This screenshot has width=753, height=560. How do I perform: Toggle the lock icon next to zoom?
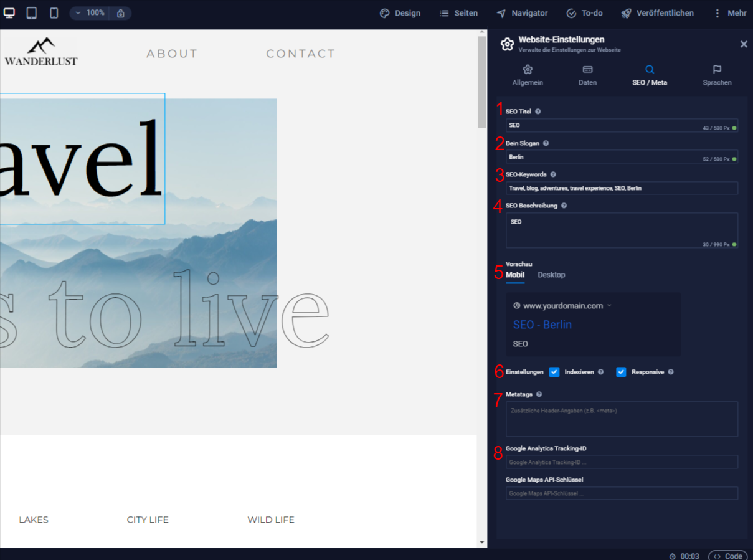click(x=121, y=13)
